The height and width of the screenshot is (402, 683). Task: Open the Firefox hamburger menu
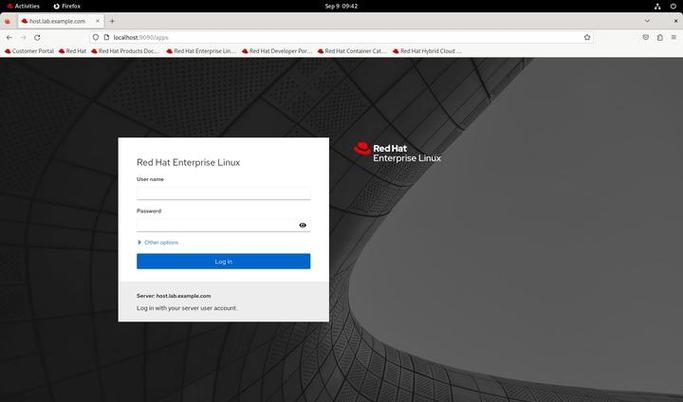click(673, 37)
